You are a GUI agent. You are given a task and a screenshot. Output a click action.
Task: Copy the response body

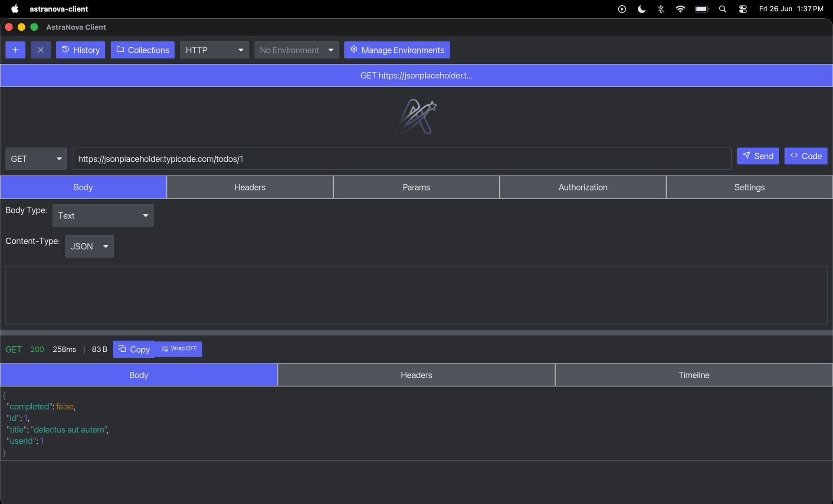coord(134,349)
